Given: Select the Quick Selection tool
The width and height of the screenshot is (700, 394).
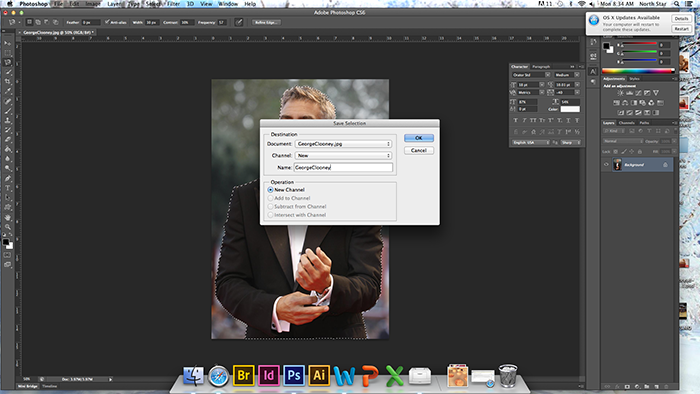Looking at the screenshot, I should 8,72.
